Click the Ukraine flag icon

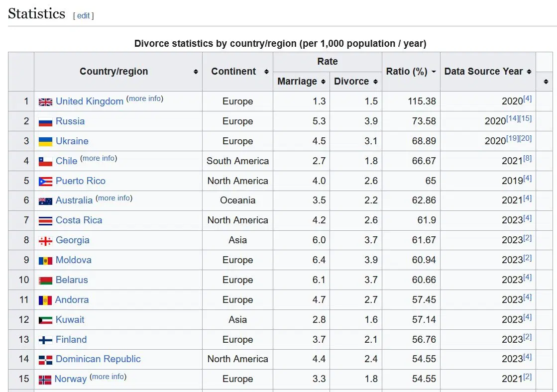(x=45, y=142)
